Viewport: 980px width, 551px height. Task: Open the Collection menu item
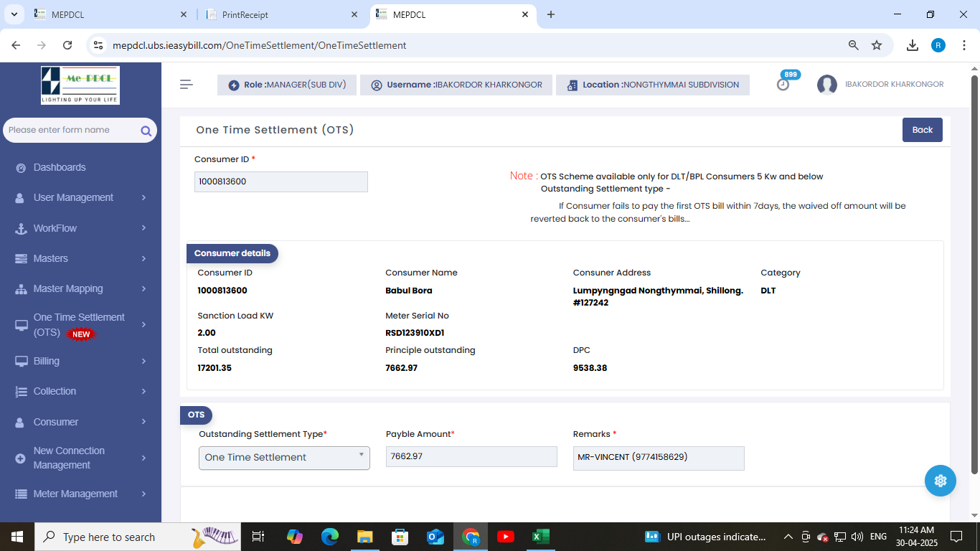(55, 391)
